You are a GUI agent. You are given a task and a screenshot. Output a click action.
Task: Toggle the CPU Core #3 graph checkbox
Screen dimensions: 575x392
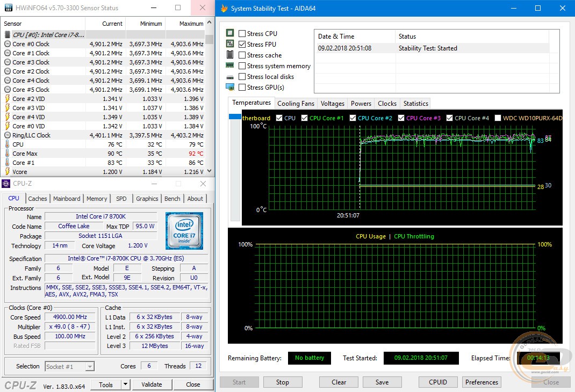(x=401, y=118)
